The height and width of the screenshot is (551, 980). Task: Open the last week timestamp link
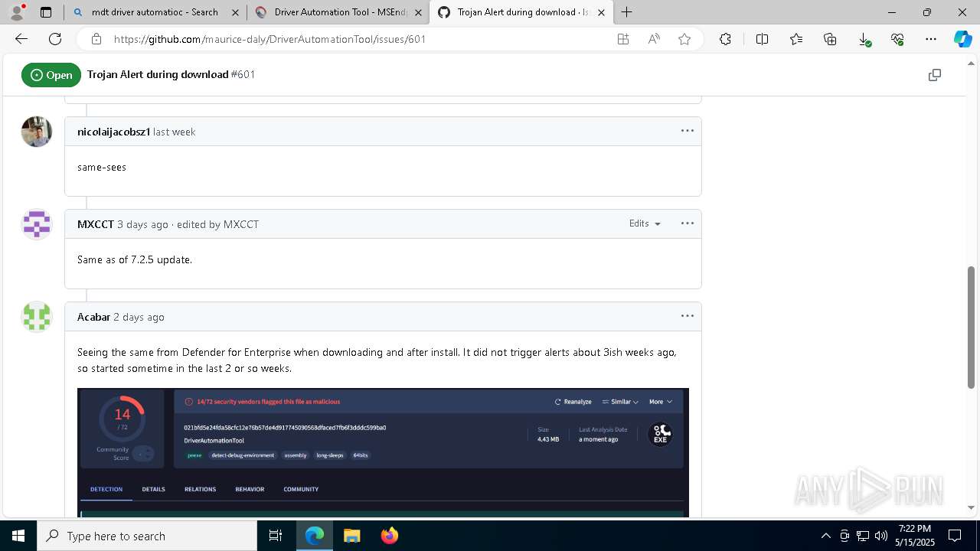(x=175, y=132)
